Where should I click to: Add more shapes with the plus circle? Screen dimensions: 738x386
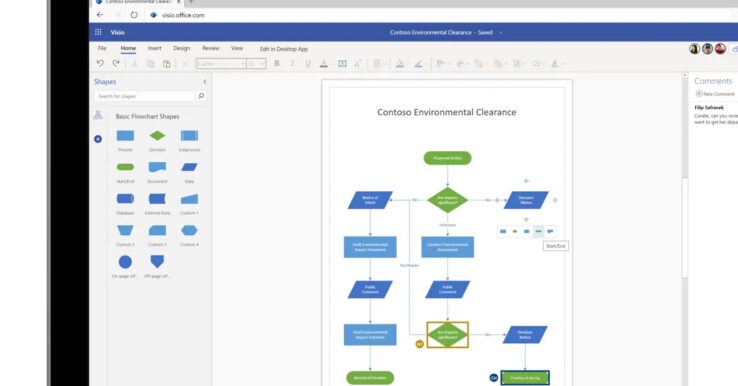98,139
